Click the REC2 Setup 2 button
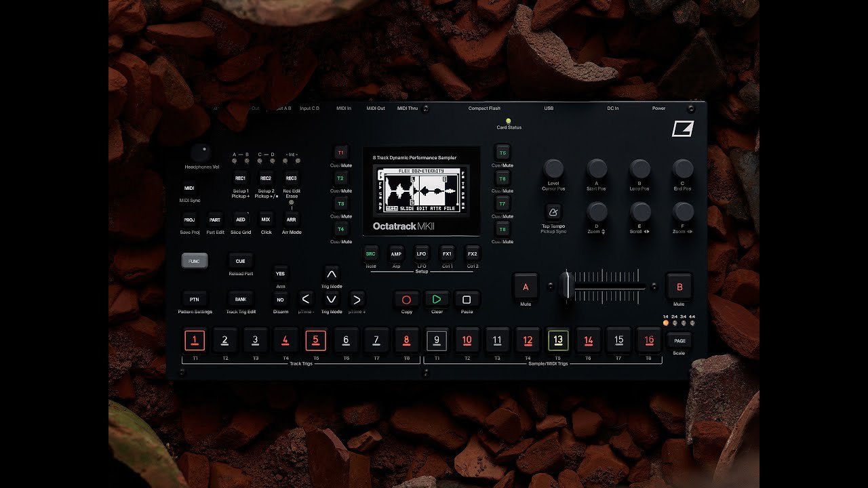868x488 pixels. pos(266,178)
